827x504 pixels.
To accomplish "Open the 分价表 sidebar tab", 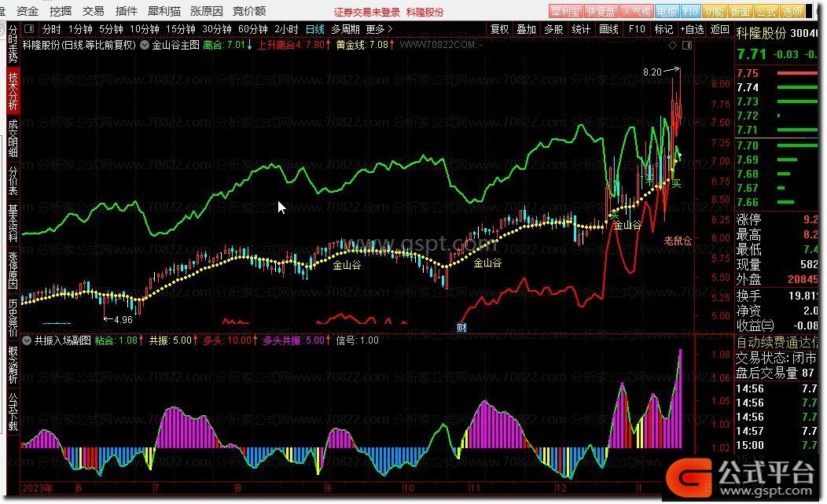I will pyautogui.click(x=13, y=181).
